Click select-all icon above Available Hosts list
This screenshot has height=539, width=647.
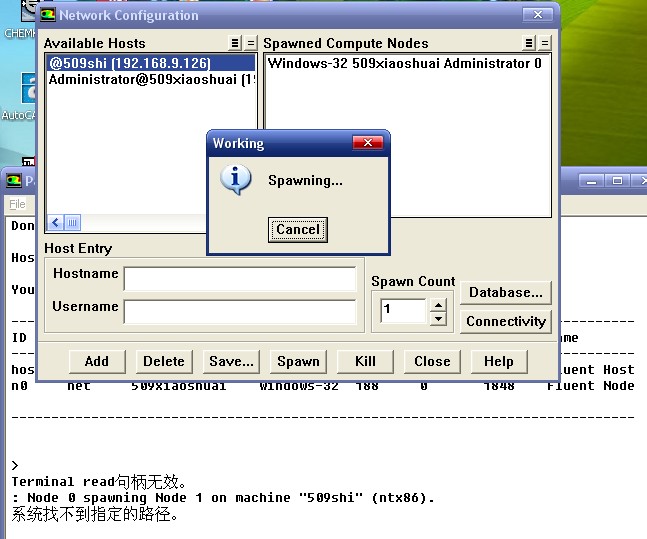click(234, 43)
